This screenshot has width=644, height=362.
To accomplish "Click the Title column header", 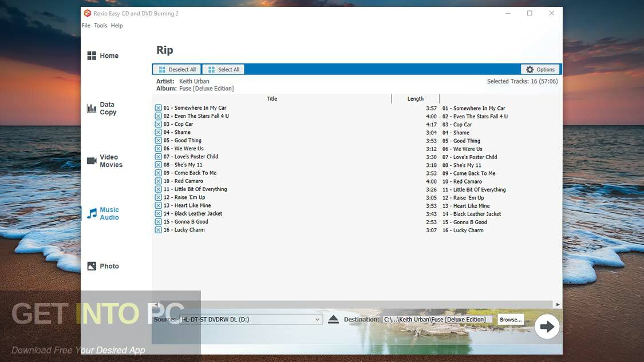I will pos(272,98).
